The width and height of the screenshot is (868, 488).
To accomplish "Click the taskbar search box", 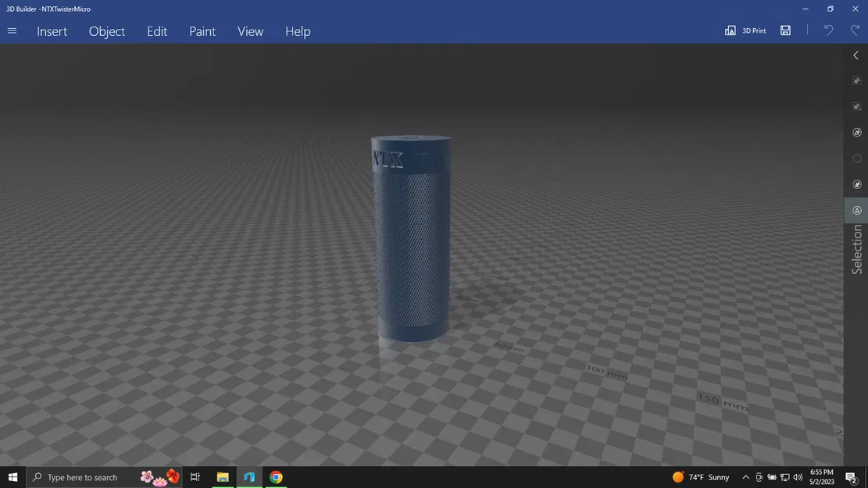I will pyautogui.click(x=104, y=477).
